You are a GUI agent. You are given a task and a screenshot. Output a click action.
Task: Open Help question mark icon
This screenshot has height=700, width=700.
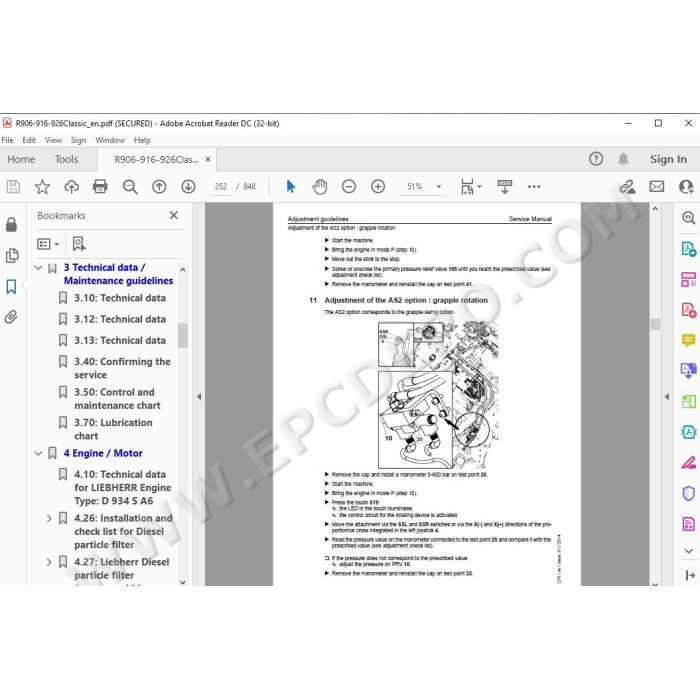596,159
